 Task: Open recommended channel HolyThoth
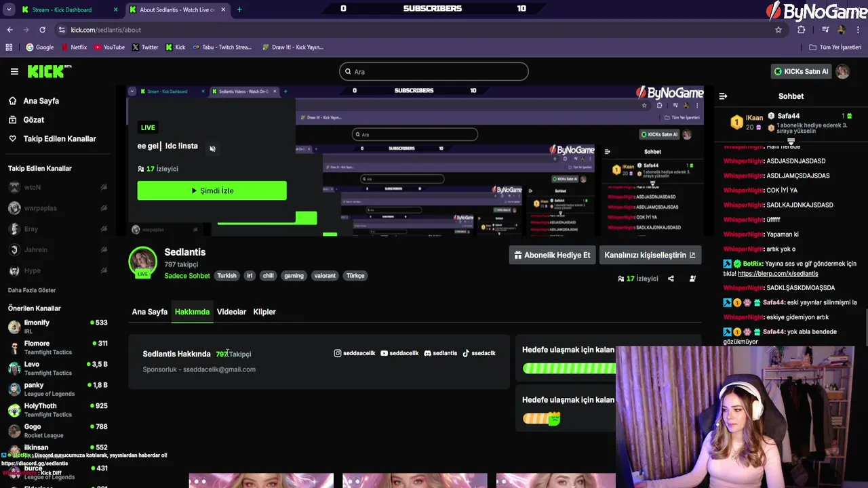[x=58, y=409]
